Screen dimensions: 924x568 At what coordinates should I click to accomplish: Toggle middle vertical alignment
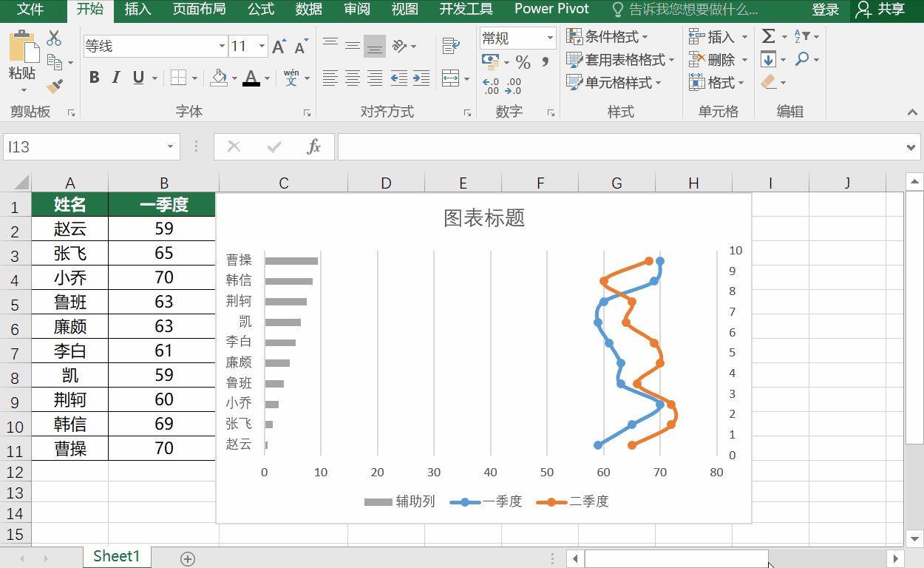click(353, 46)
